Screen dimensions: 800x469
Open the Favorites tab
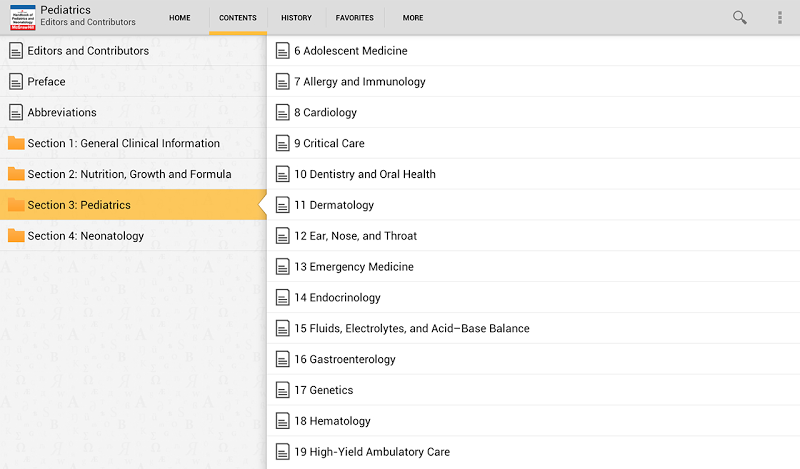pyautogui.click(x=355, y=18)
